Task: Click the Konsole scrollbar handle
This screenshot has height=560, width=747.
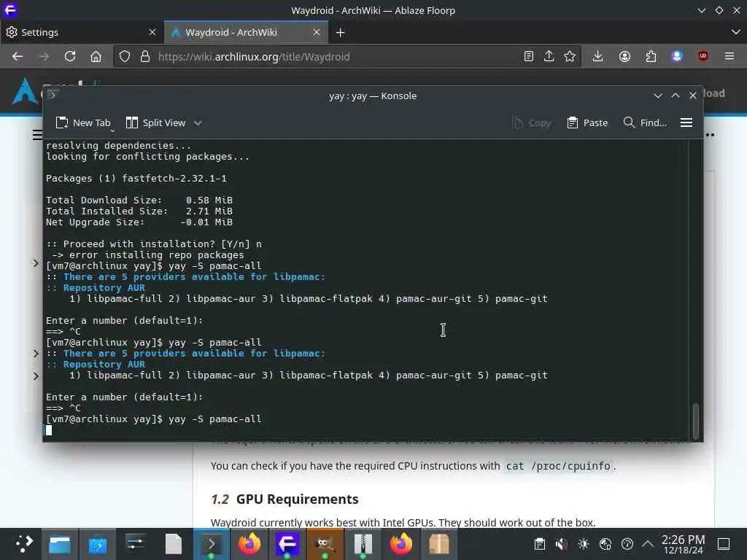Action: 695,421
